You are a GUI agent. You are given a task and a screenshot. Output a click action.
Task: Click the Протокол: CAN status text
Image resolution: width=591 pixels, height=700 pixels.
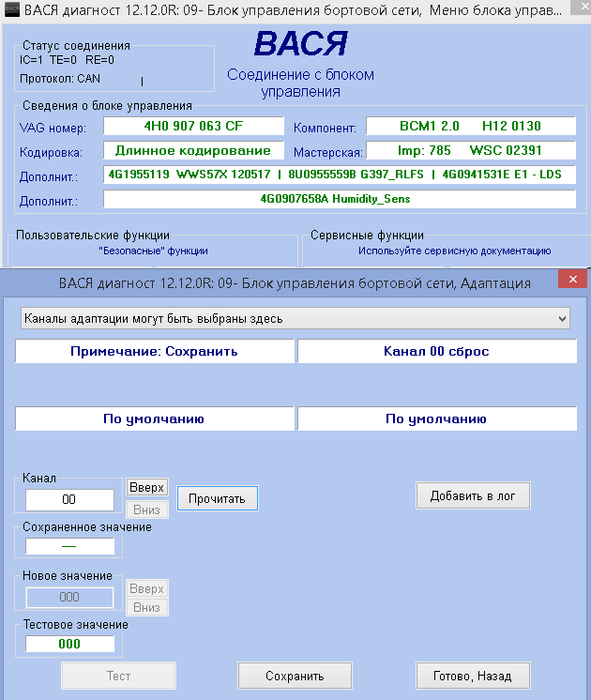click(x=60, y=79)
